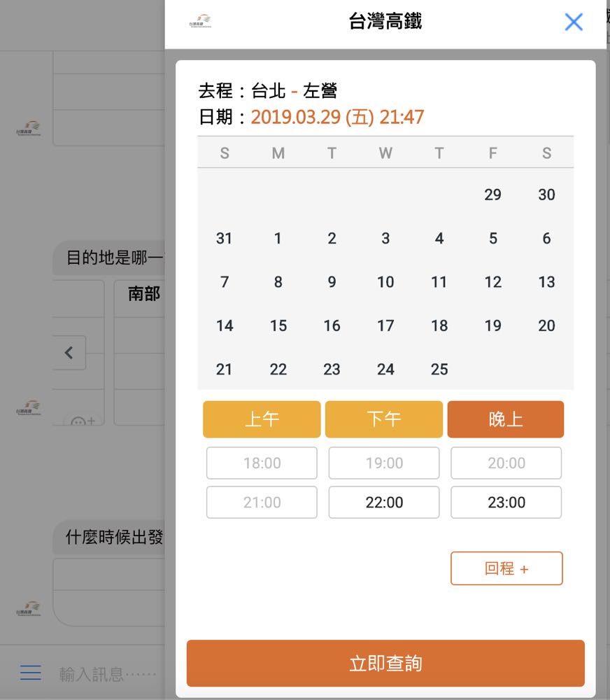Viewport: 610px width, 700px height.
Task: Choose day 7 in the calendar
Action: [x=224, y=282]
